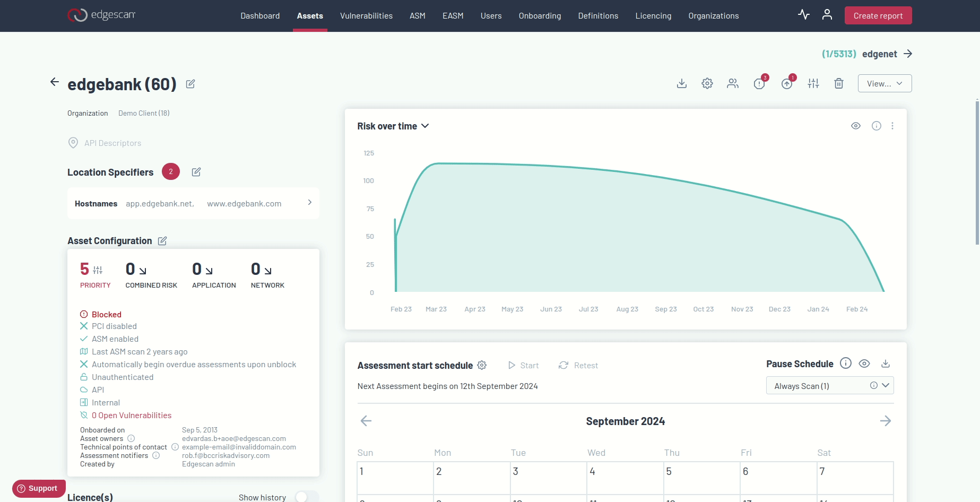This screenshot has height=502, width=980.
Task: Open asset settings gear icon
Action: point(707,83)
